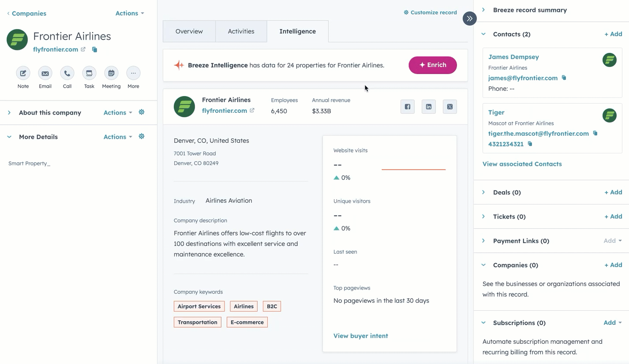Image resolution: width=629 pixels, height=364 pixels.
Task: Collapse right sidebar with double-chevron button
Action: click(470, 19)
